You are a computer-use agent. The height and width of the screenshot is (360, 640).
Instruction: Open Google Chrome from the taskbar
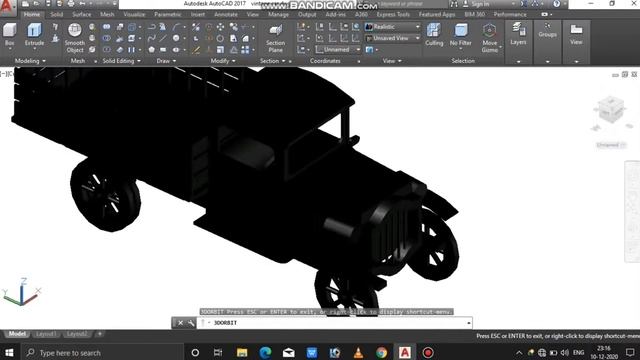[382, 353]
